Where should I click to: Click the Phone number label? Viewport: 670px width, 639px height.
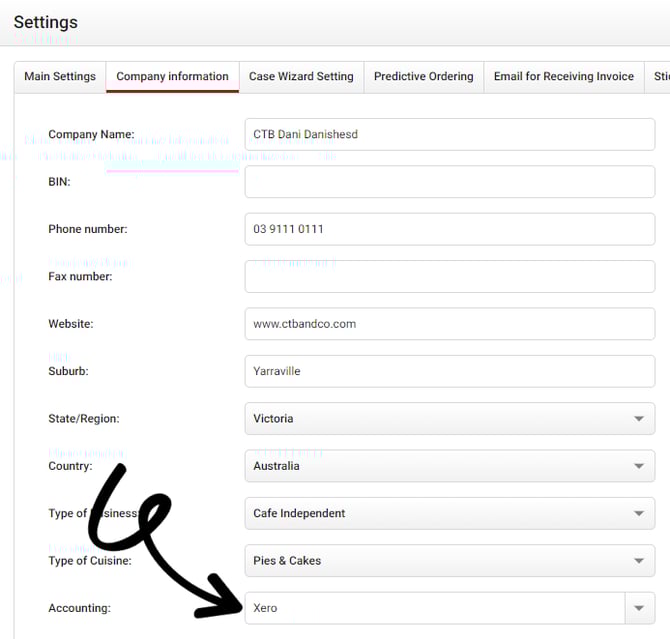coord(88,229)
